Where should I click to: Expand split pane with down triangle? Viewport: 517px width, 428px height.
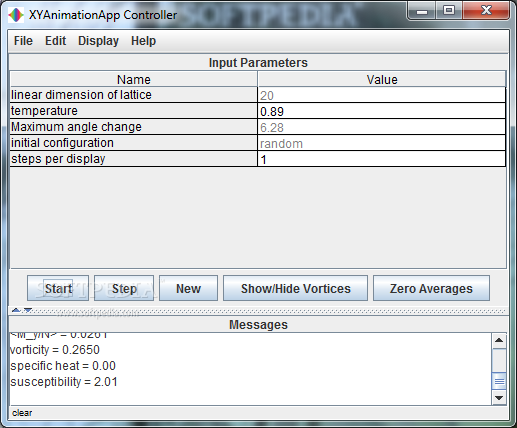click(x=28, y=310)
